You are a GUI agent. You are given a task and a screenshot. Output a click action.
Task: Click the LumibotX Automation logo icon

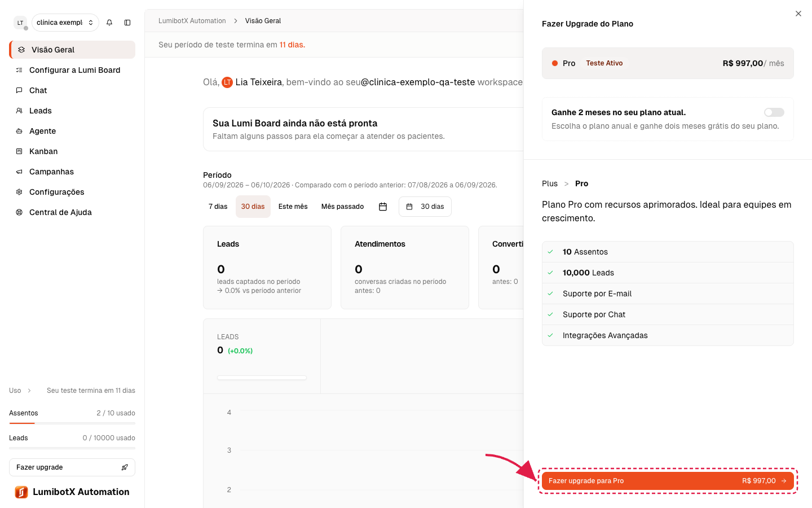[x=21, y=492]
